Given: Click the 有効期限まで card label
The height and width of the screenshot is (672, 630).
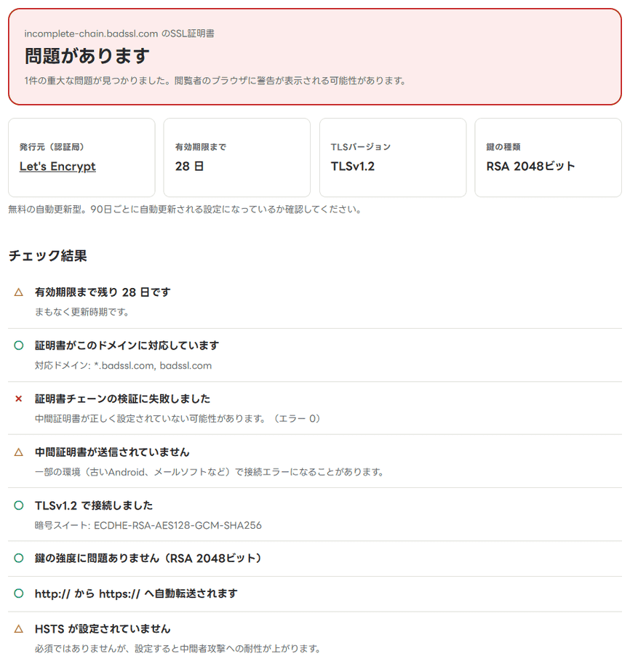Looking at the screenshot, I should (x=201, y=147).
